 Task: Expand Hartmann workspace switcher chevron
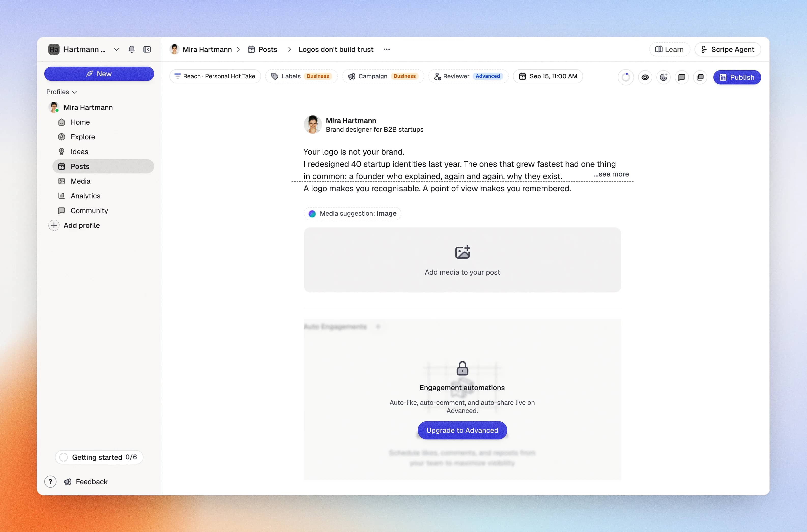point(117,49)
